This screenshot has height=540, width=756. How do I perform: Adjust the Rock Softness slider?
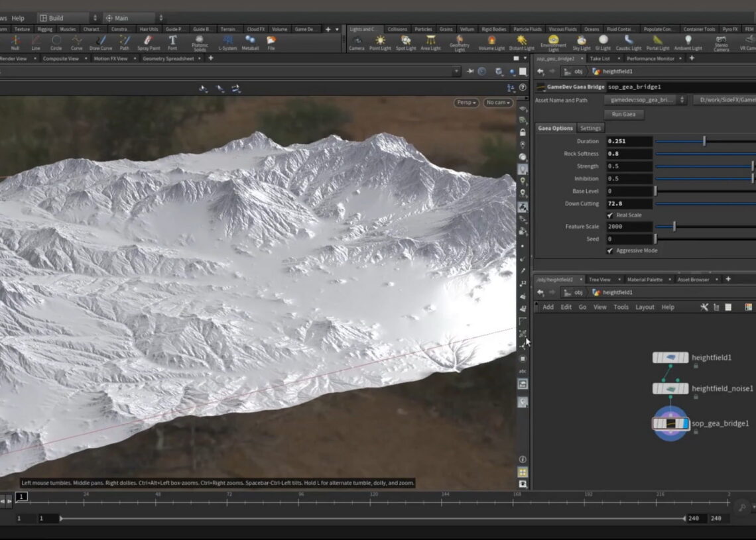coord(703,153)
